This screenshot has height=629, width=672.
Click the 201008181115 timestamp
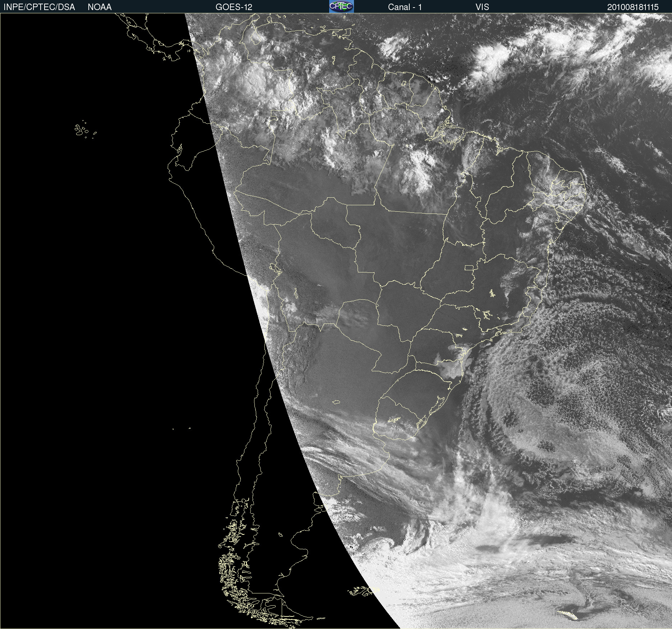tap(633, 7)
